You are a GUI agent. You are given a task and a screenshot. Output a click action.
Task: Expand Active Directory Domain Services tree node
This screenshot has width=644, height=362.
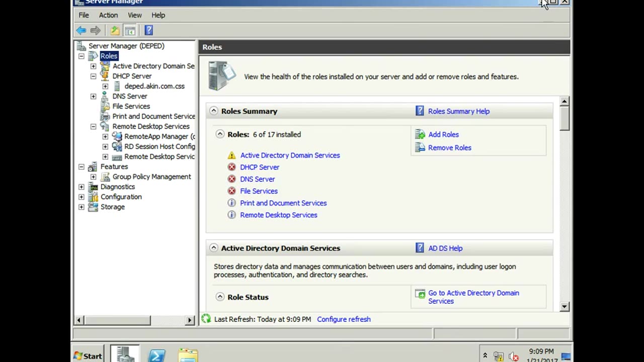click(93, 66)
